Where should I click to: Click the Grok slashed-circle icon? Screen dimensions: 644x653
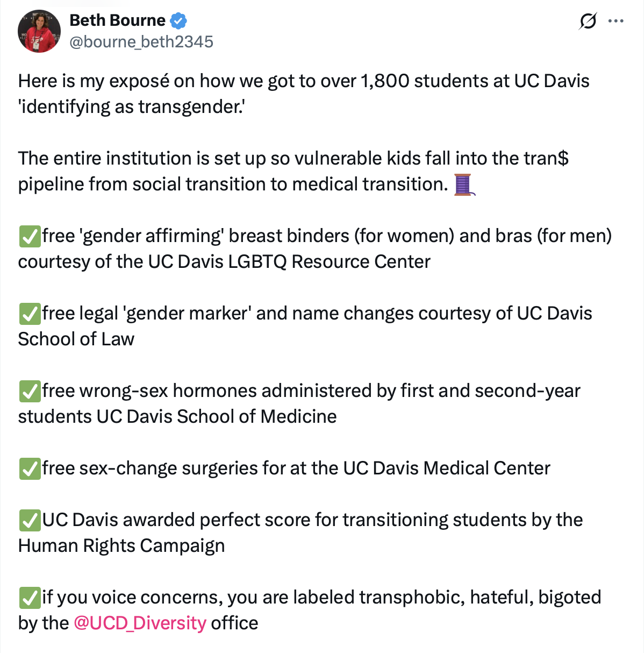[x=588, y=22]
